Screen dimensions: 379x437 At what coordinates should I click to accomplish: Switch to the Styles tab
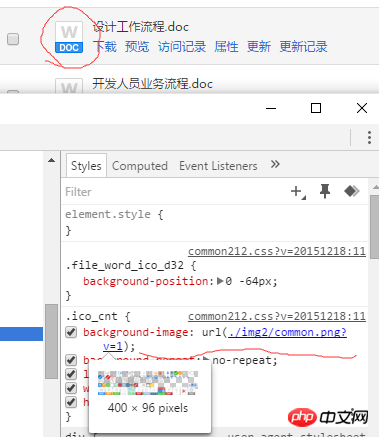86,166
